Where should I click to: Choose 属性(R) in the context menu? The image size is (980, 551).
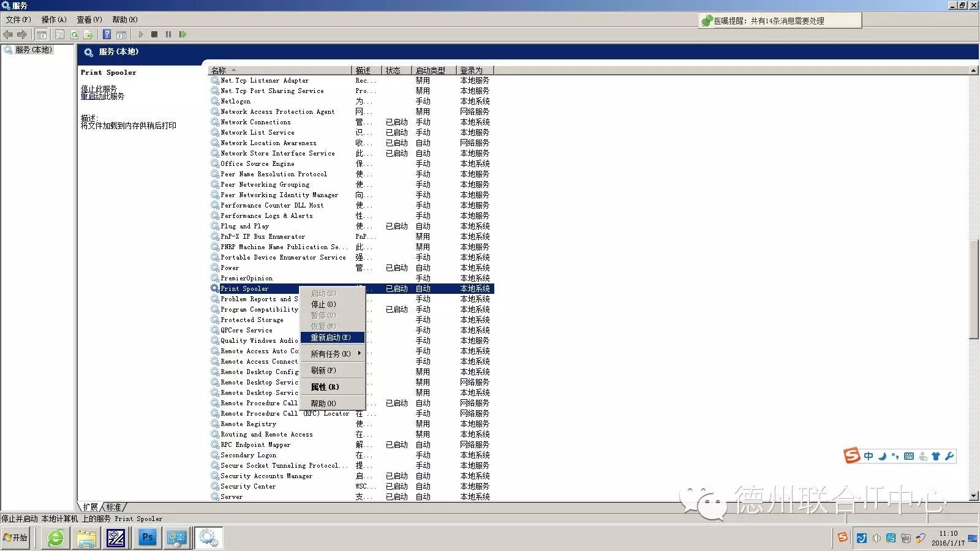[x=333, y=387]
